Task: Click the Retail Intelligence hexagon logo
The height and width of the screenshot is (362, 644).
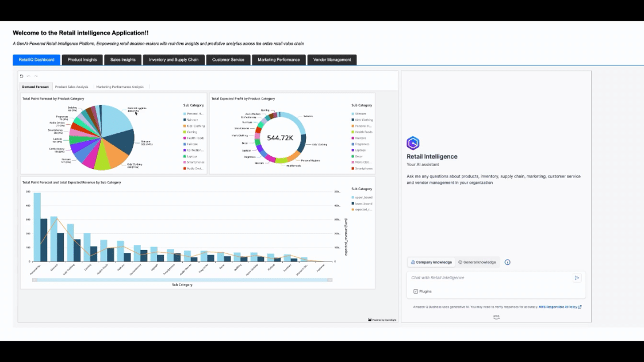Action: point(413,143)
